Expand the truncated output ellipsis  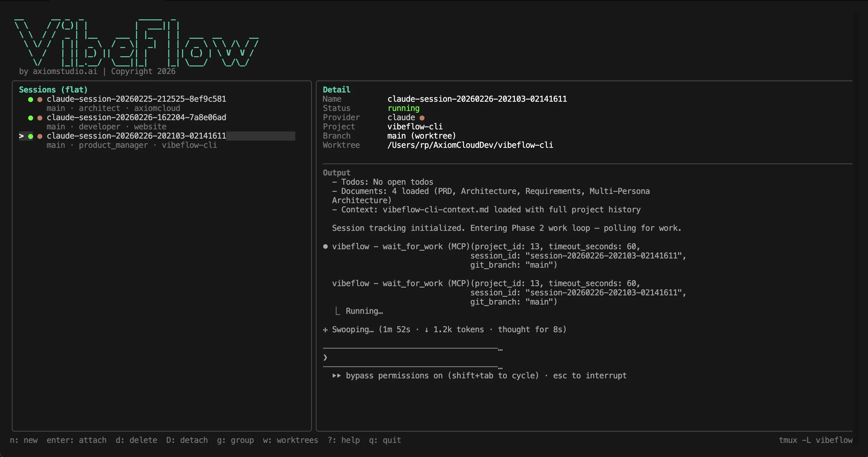point(501,350)
